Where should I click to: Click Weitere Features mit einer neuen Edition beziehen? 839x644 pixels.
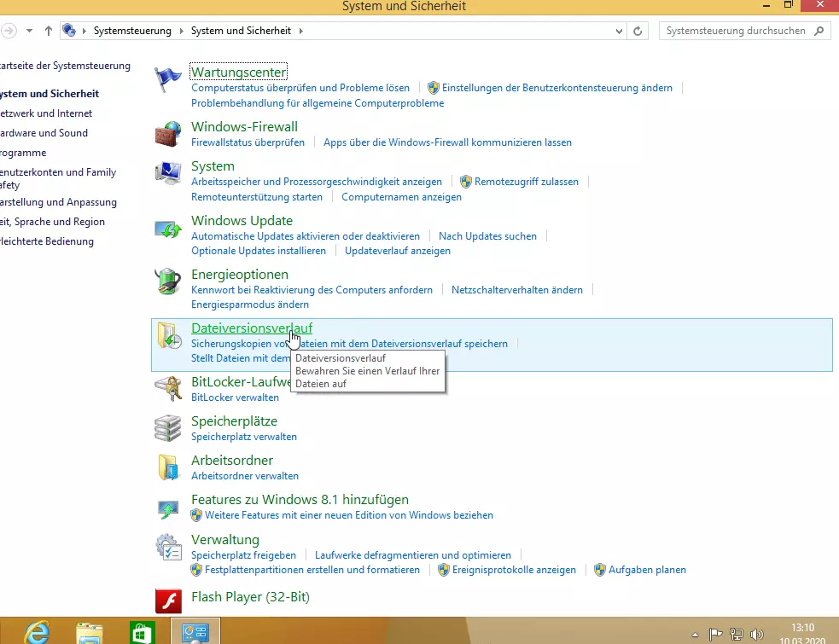pyautogui.click(x=349, y=515)
